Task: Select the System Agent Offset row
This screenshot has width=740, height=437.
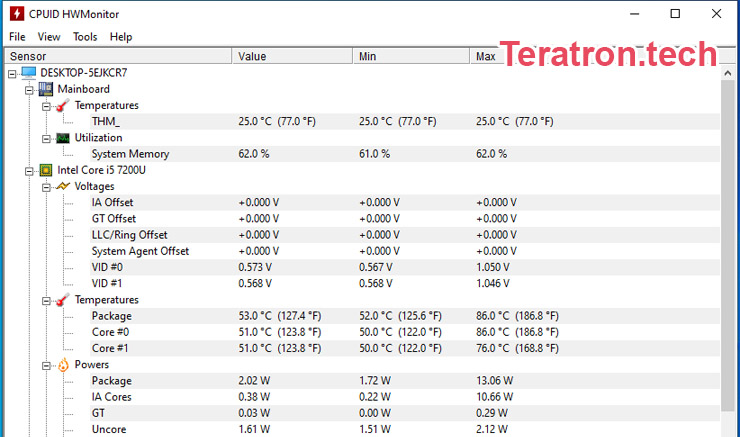Action: coord(405,251)
